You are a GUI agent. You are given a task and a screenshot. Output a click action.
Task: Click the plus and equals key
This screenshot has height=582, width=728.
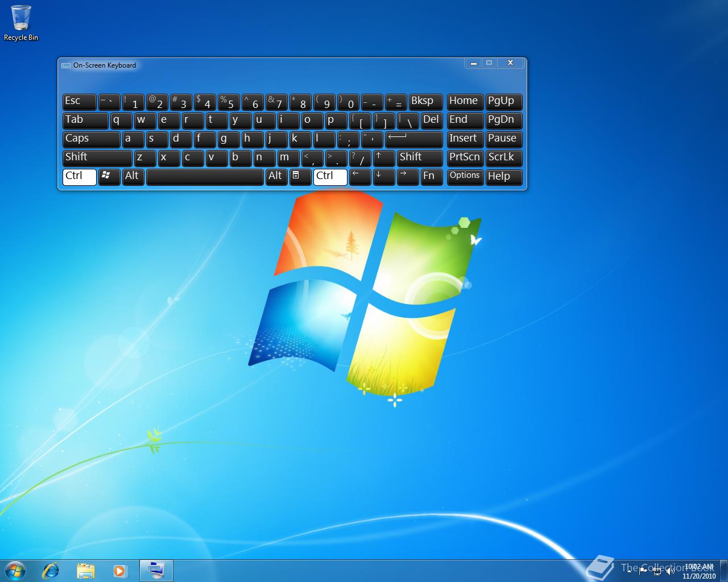396,102
